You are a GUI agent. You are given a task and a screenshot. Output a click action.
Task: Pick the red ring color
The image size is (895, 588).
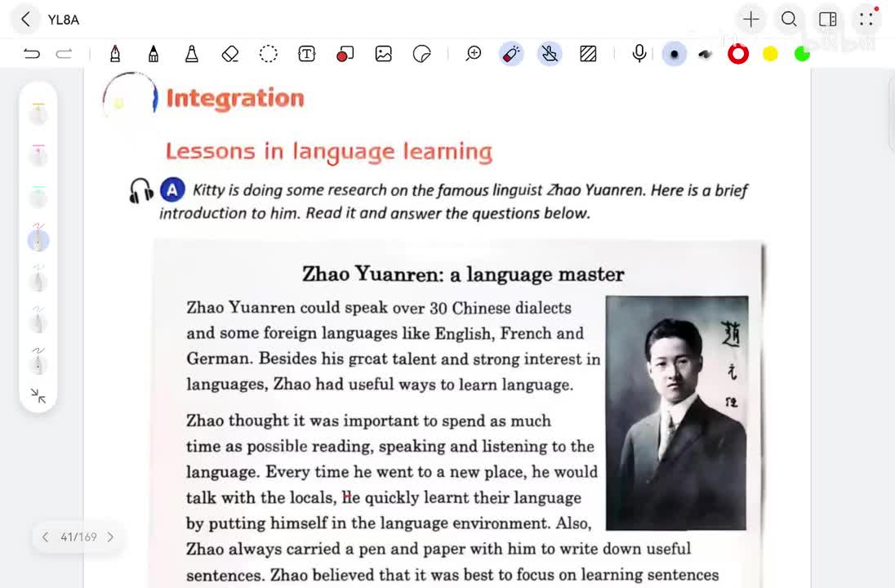(738, 54)
